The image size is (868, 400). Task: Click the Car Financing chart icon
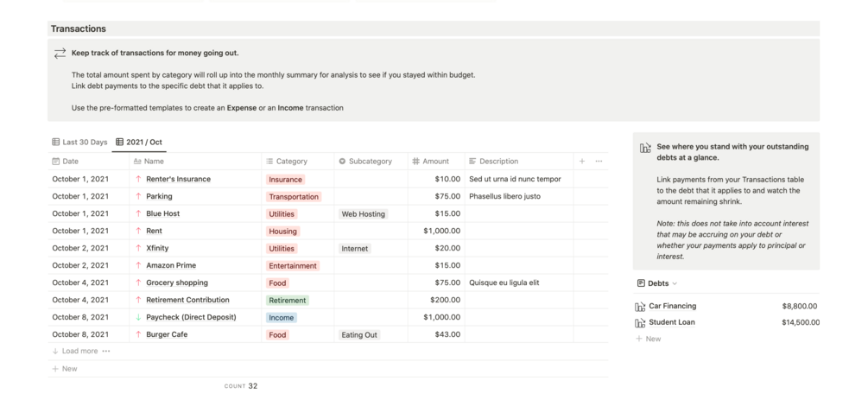[640, 306]
